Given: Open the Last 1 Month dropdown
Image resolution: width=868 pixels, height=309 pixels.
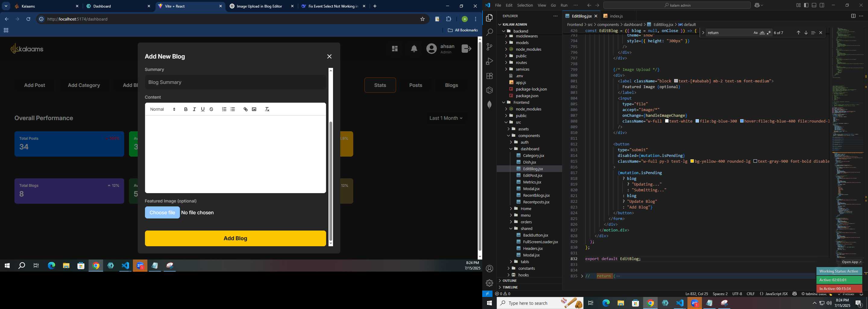Looking at the screenshot, I should [x=446, y=118].
